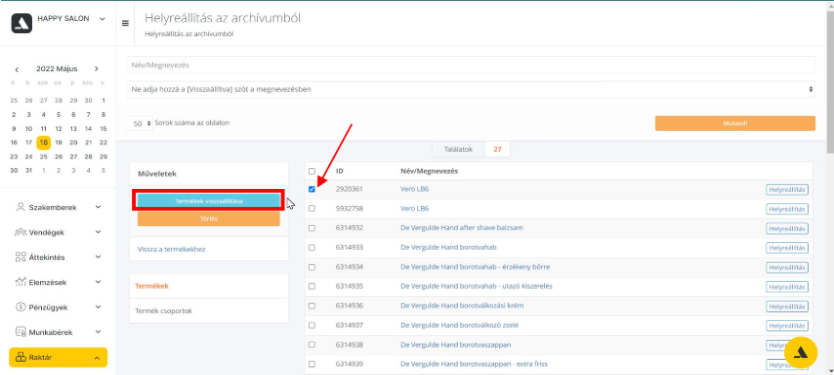The image size is (834, 375).
Task: Restore De Vergulde Hand borotvahab ID 6314933
Action: 787,248
